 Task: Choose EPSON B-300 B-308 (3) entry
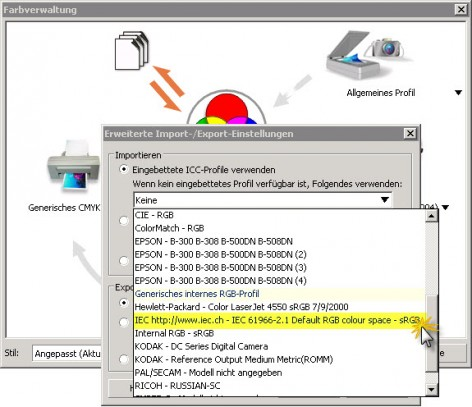tap(279, 267)
